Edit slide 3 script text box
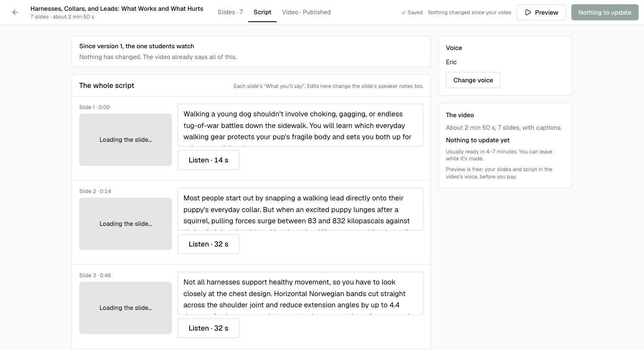Image resolution: width=644 pixels, height=350 pixels. pos(300,293)
